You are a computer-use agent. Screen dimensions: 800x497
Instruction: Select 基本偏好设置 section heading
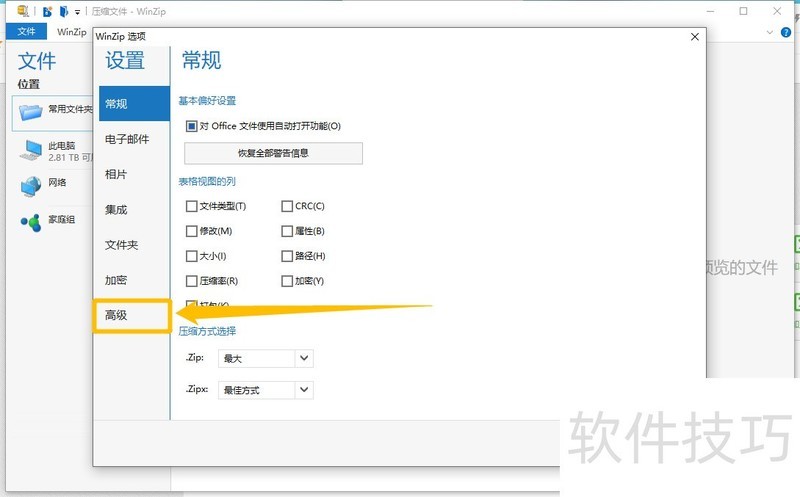click(207, 101)
